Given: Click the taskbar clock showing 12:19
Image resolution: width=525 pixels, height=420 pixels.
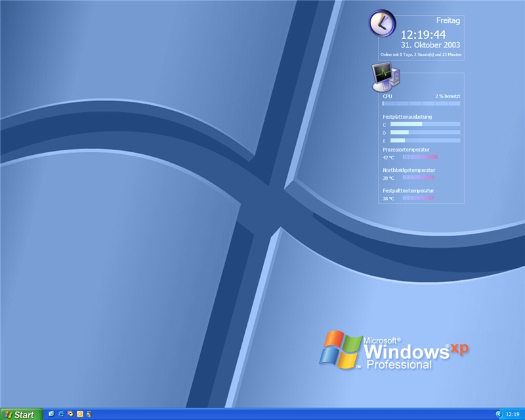Looking at the screenshot, I should tap(513, 414).
